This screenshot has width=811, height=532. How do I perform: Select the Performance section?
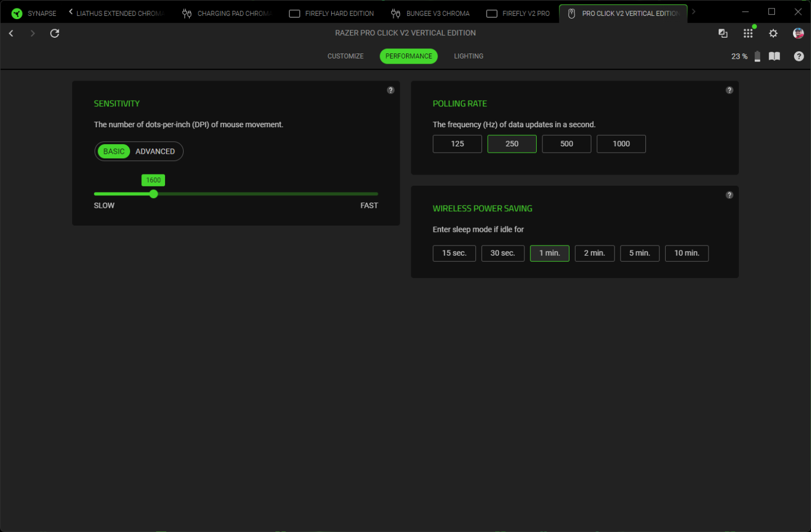409,56
